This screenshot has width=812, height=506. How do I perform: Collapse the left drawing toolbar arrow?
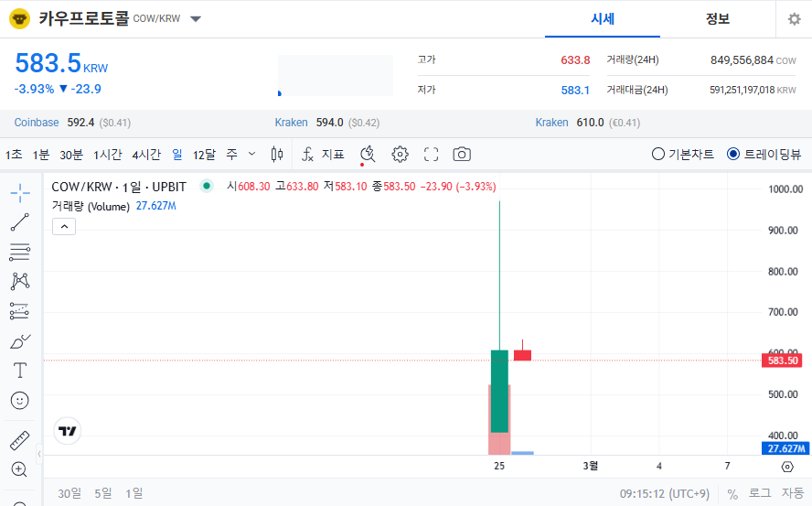(x=38, y=454)
